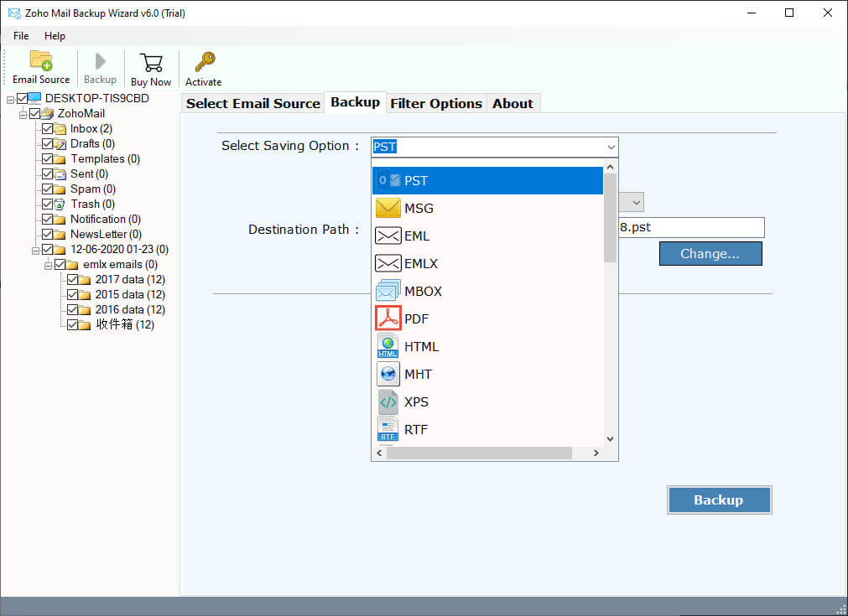Toggle the Notification (0) checkbox

pyautogui.click(x=47, y=220)
